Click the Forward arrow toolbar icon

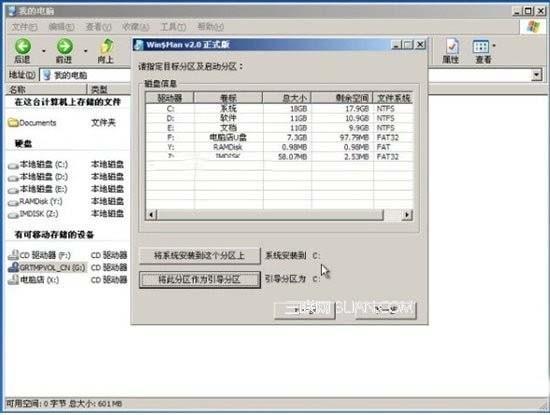tap(65, 46)
